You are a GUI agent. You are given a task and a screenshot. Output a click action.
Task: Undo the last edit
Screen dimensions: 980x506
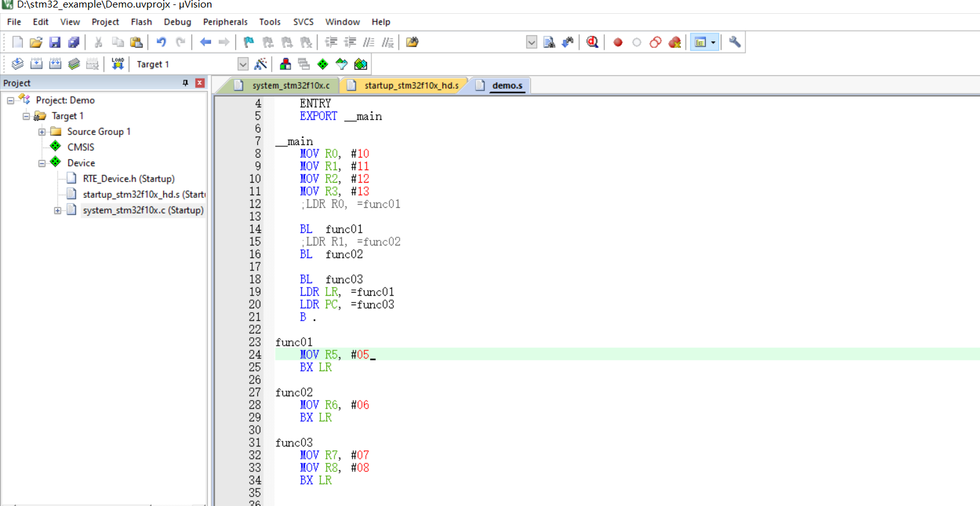(x=161, y=42)
